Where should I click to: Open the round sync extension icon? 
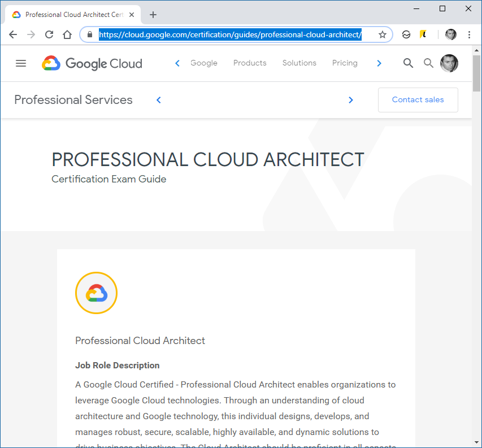click(x=406, y=34)
